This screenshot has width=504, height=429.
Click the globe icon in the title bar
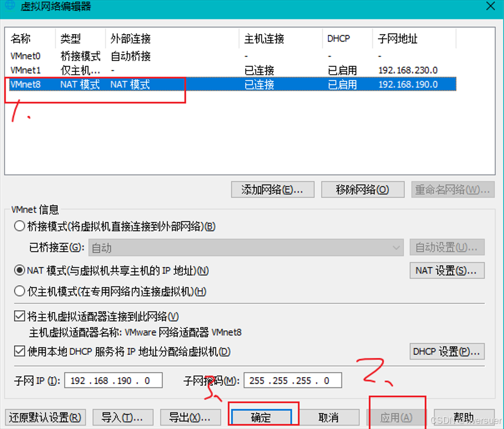pos(10,5)
